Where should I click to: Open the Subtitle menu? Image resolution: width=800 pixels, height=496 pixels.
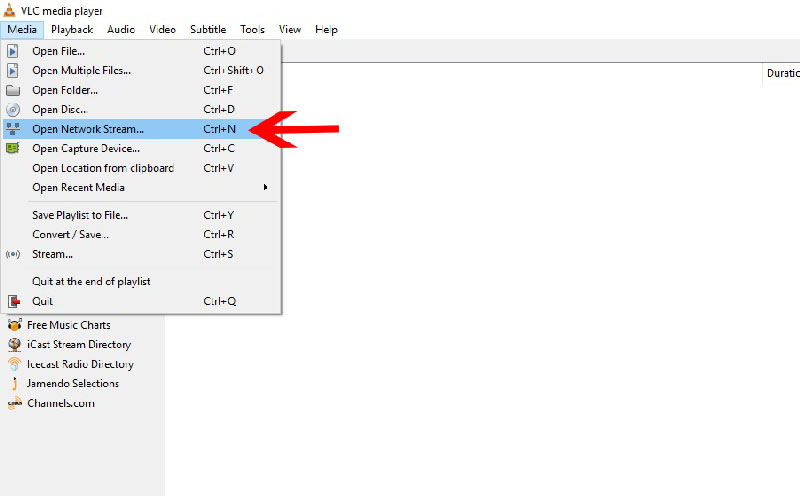click(208, 30)
